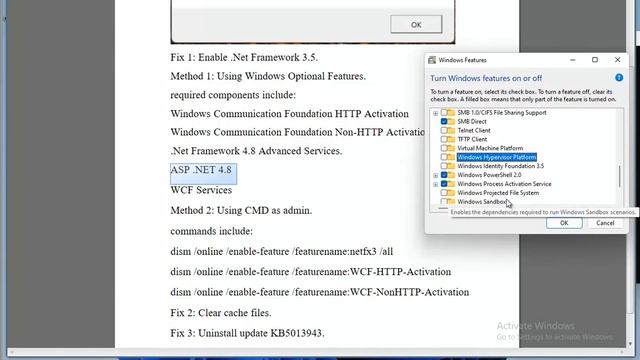
Task: Check the Virtual Machine Platform box
Action: point(444,148)
